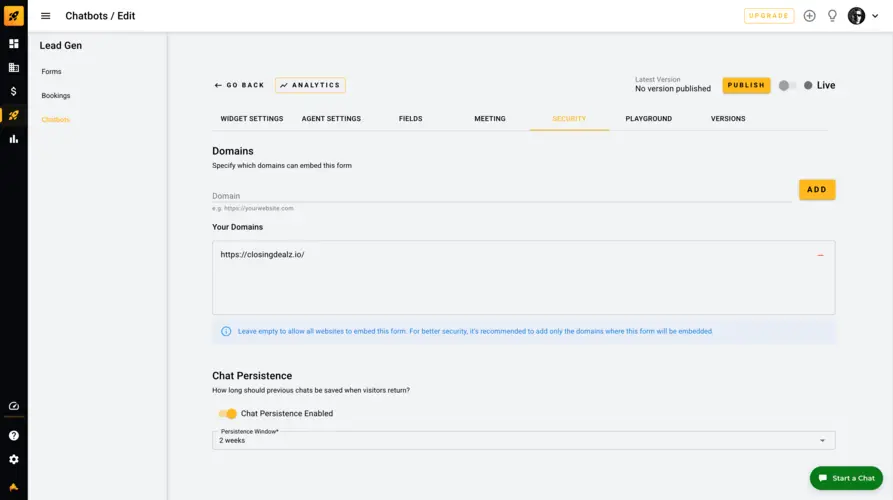Select the Security tab
Image resolution: width=893 pixels, height=500 pixels.
[569, 118]
